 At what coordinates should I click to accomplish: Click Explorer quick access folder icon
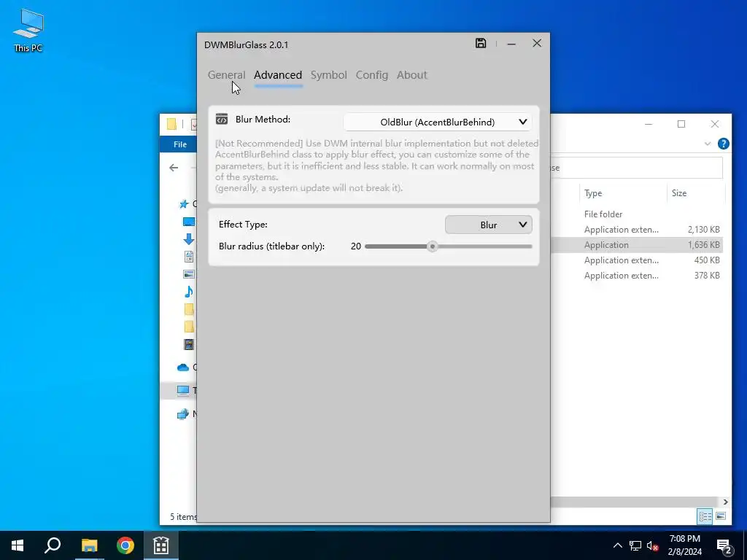pyautogui.click(x=172, y=124)
